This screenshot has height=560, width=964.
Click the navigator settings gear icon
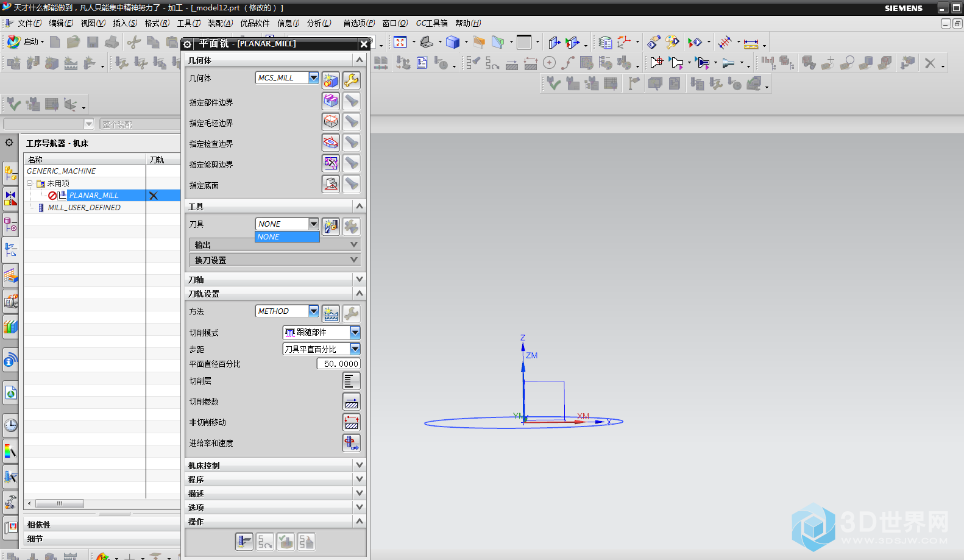pos(9,143)
